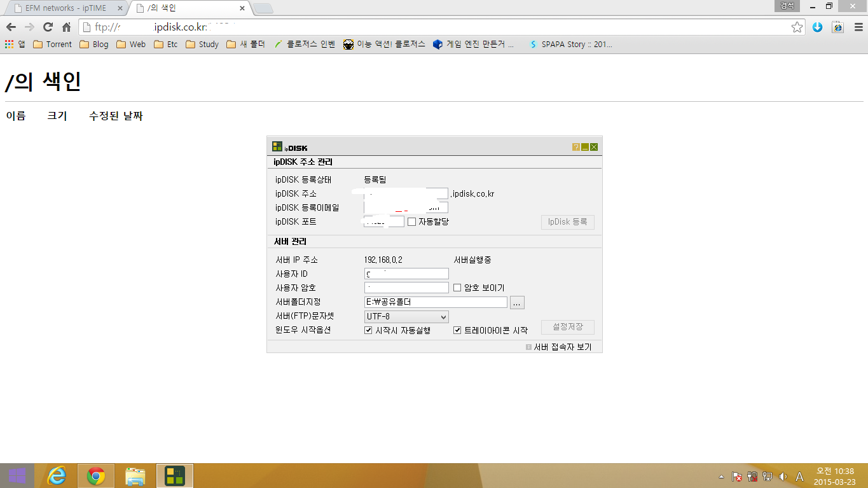Open File Explorer from the taskbar

coord(135,475)
